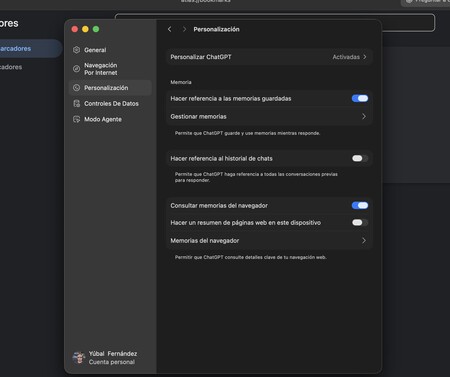Go back with the left arrow icon

click(170, 29)
